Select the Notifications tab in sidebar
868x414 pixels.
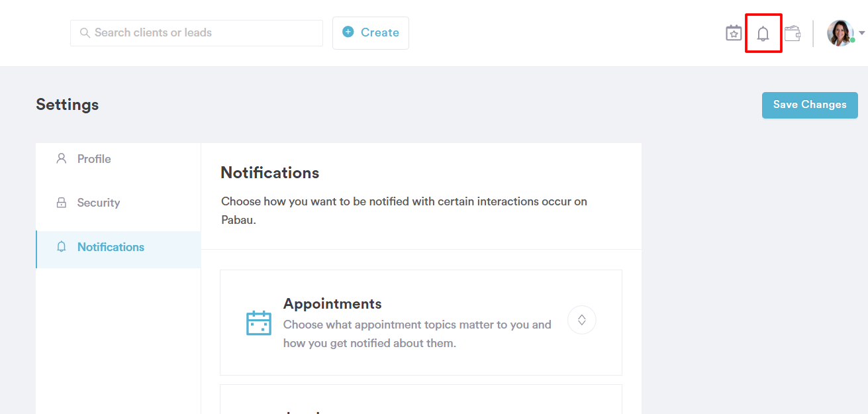[119, 247]
